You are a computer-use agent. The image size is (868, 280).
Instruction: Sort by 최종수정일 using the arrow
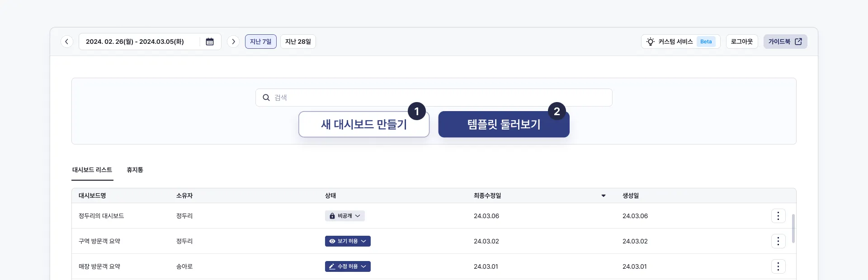603,196
